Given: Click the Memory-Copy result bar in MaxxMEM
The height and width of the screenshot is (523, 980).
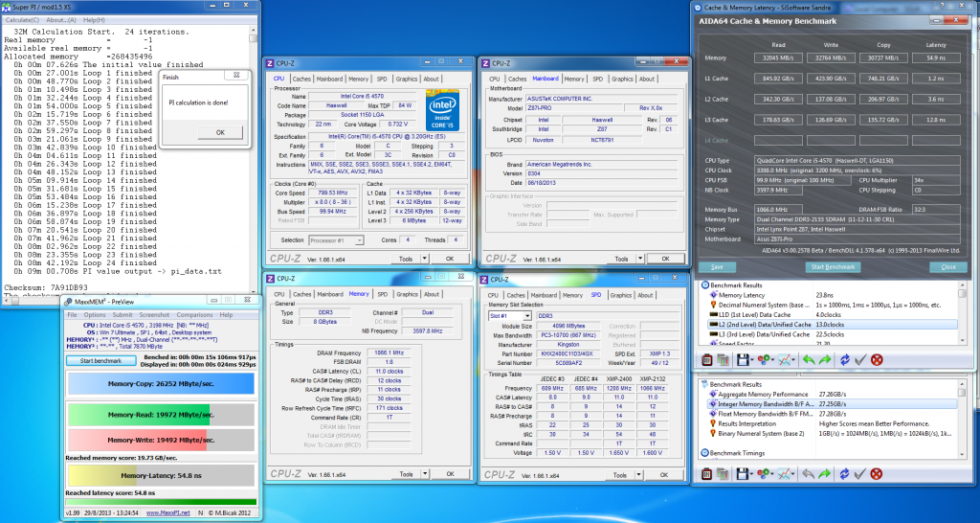Looking at the screenshot, I should click(x=161, y=383).
